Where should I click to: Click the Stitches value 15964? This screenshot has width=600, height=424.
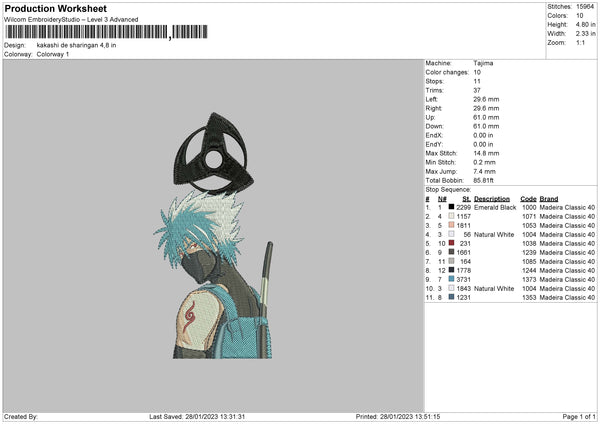(x=585, y=7)
